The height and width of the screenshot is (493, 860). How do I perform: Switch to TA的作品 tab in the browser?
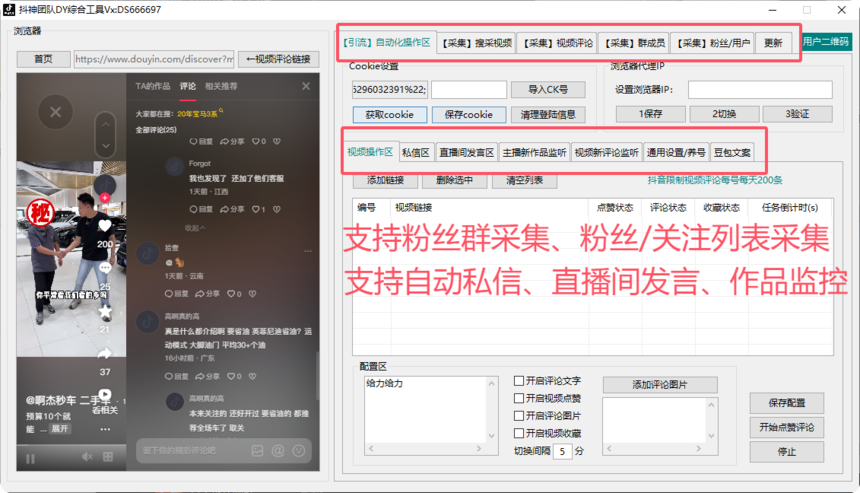pyautogui.click(x=152, y=86)
